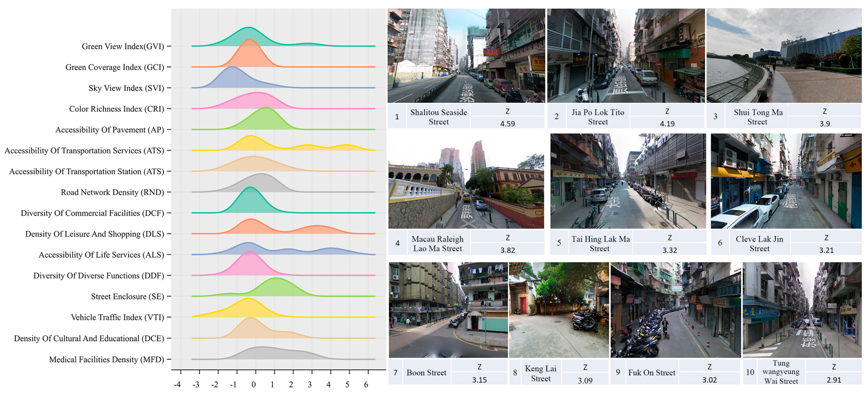868x395 pixels.
Task: Open the Tai Hing Lak Ma Street image
Action: [x=628, y=181]
